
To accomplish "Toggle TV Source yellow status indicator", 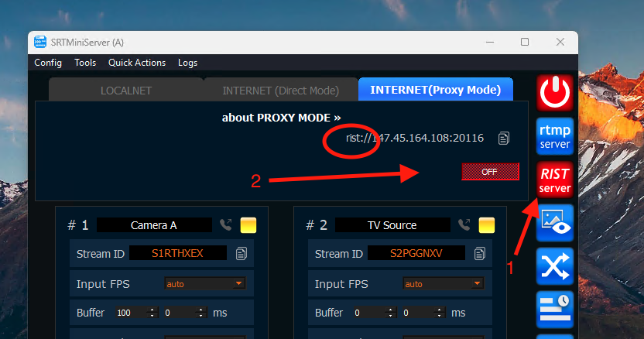I will [486, 225].
